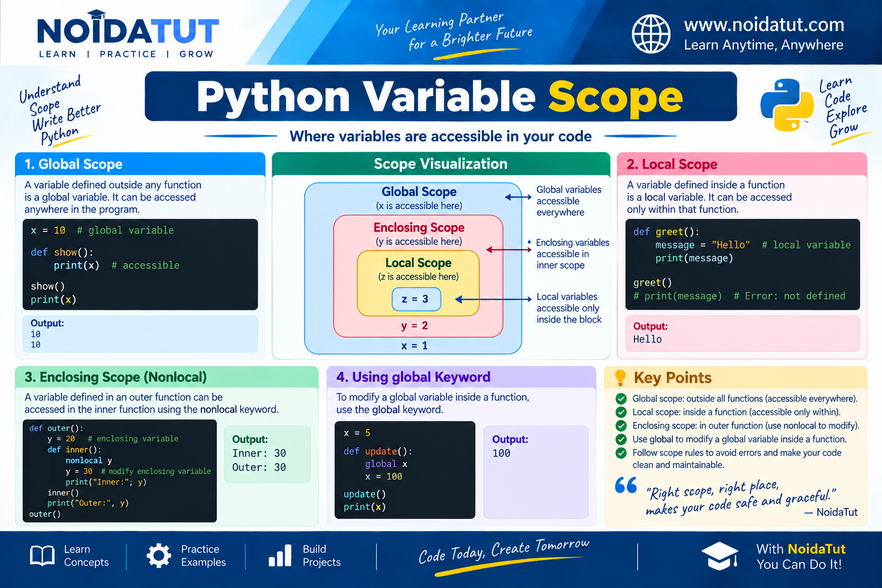Click the graduation cap icon beside With NoidaTut

(720, 556)
